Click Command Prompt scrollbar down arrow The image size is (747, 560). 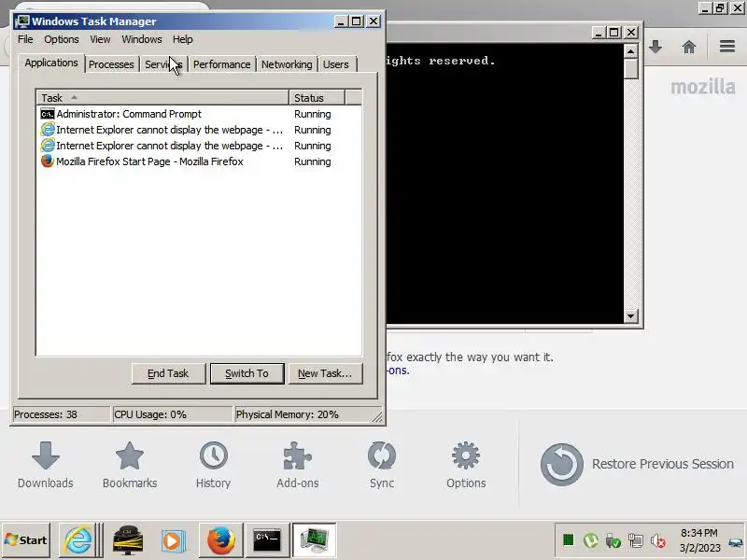coord(631,315)
